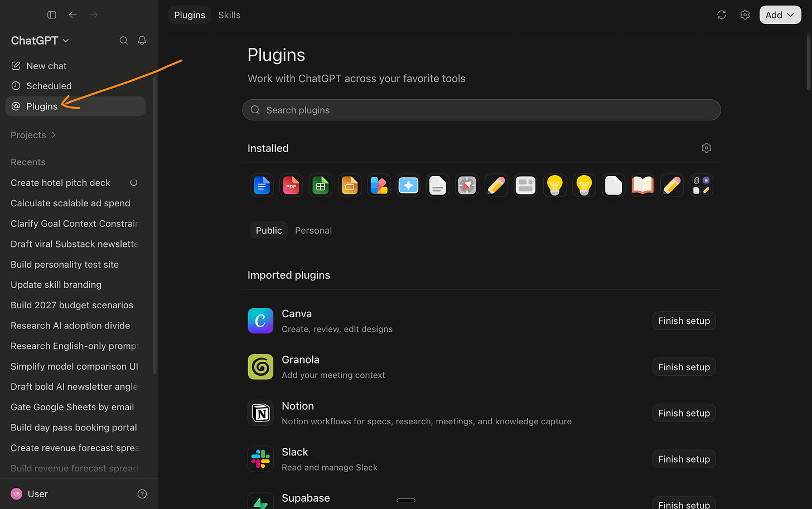
Task: Click the main page vertical scrollbar
Action: (x=809, y=61)
